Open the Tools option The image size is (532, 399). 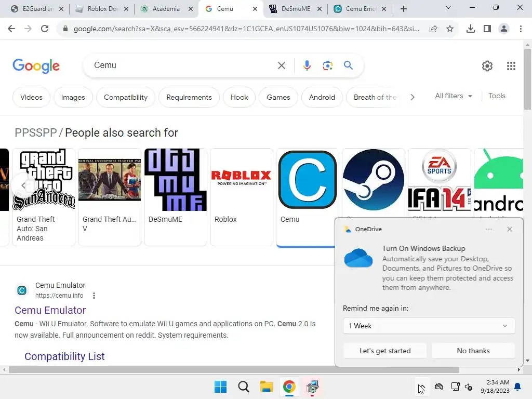click(497, 96)
